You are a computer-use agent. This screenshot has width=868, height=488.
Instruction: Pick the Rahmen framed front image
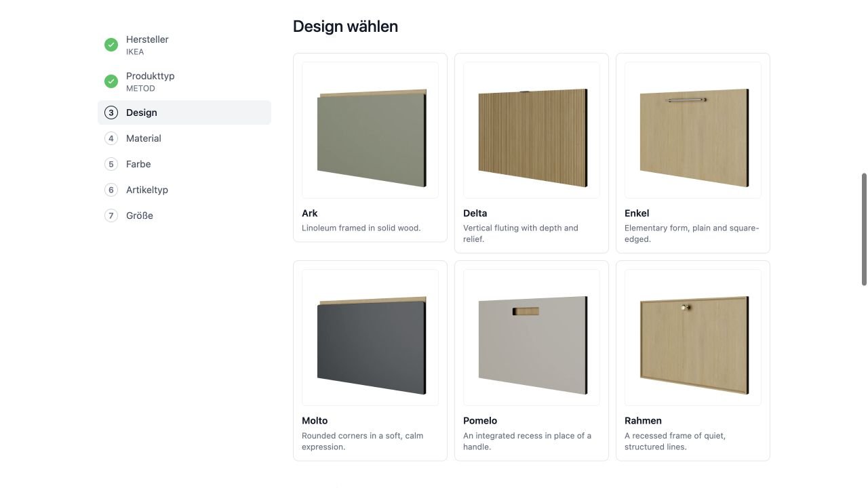tap(693, 338)
